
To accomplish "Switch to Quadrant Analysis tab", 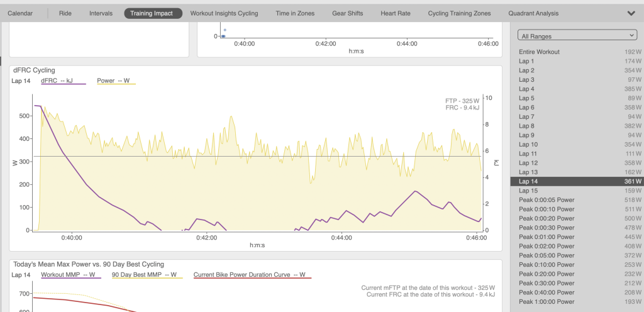I will tap(533, 13).
